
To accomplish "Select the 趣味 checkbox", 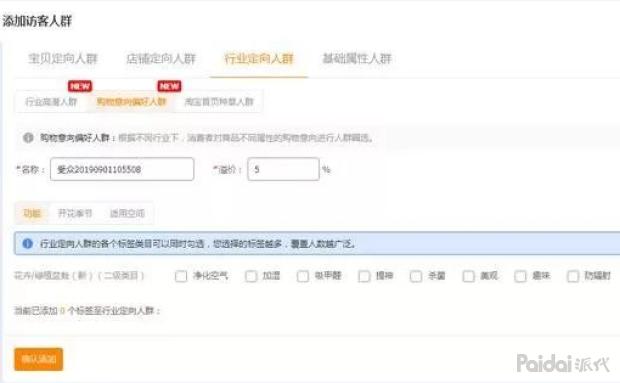I will tap(520, 276).
